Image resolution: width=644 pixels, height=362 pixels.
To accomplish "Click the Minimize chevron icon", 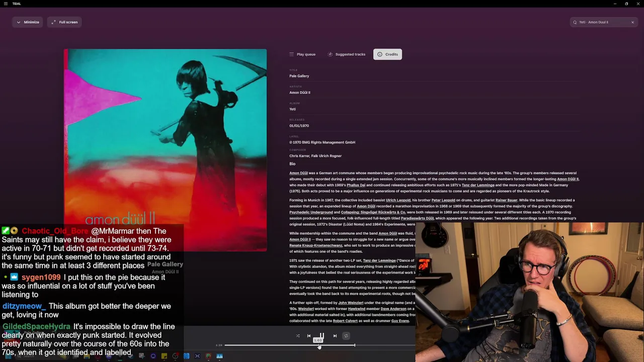I will [19, 22].
